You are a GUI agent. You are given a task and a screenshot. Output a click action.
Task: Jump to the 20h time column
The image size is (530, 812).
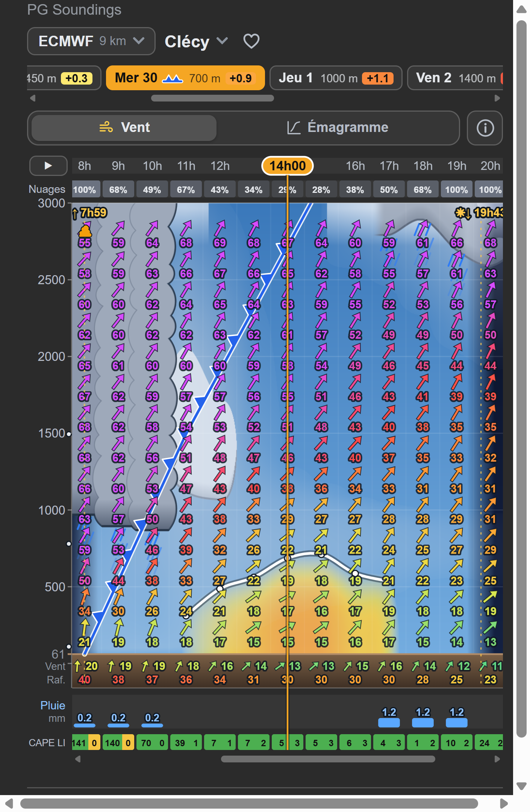tap(491, 166)
